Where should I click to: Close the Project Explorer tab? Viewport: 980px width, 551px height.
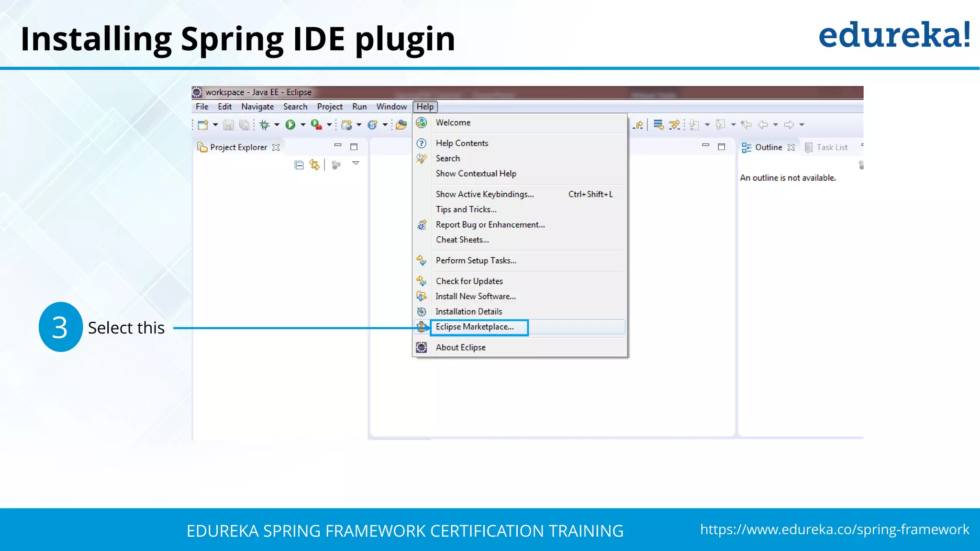(276, 147)
